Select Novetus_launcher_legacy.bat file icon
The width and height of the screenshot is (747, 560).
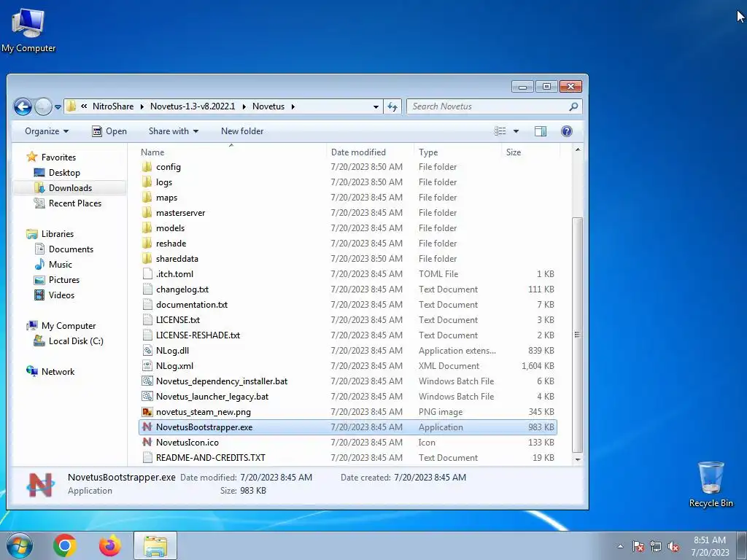pyautogui.click(x=147, y=396)
